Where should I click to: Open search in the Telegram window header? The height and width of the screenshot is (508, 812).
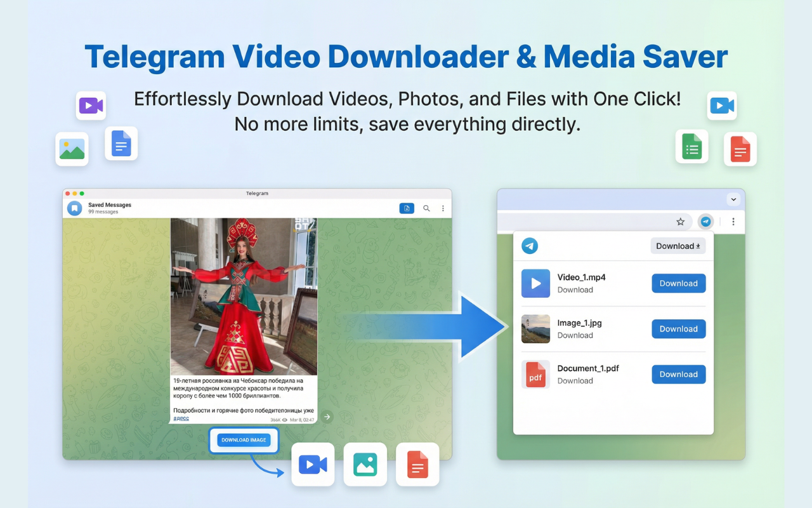[426, 208]
